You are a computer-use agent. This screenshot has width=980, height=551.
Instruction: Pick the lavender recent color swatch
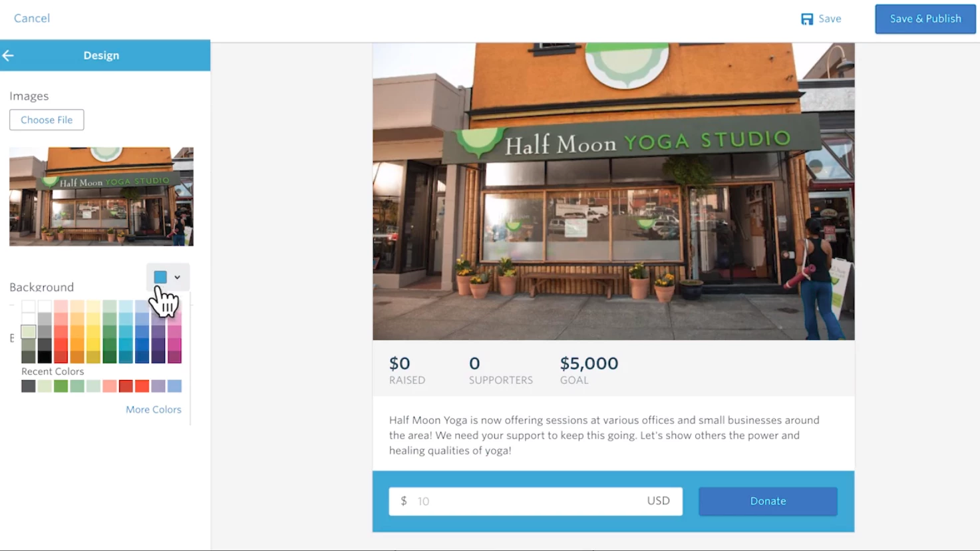coord(158,386)
